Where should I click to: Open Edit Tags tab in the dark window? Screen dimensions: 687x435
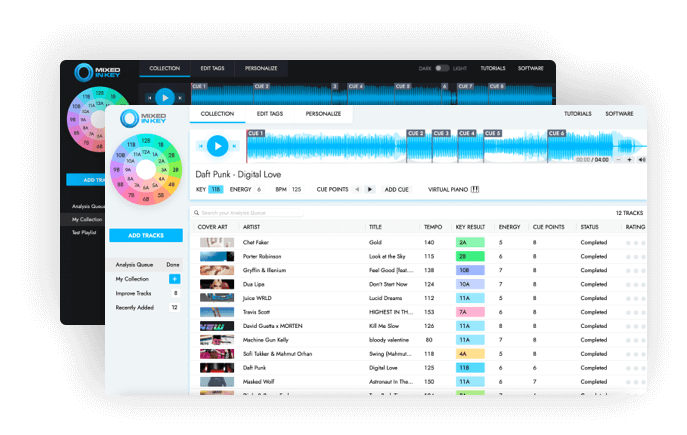tap(212, 68)
